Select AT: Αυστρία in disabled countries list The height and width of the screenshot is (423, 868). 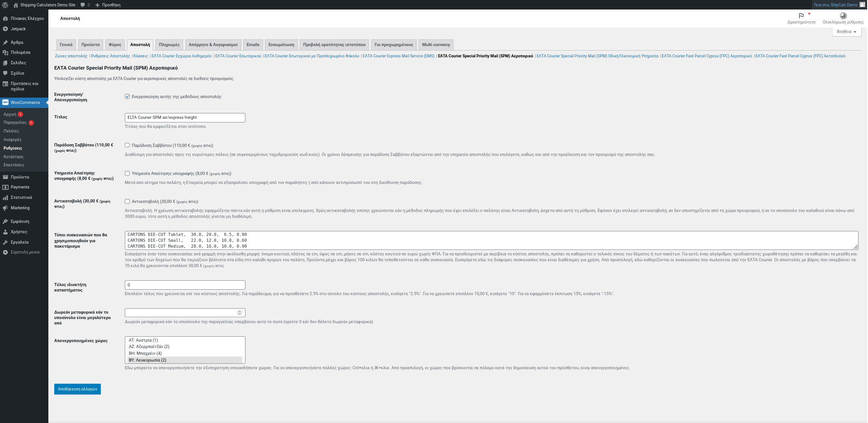[184, 340]
